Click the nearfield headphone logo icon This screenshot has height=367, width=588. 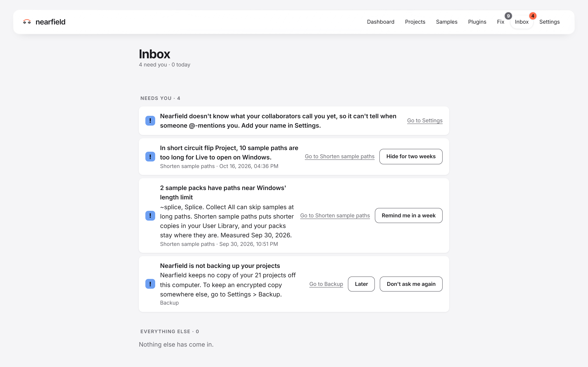(27, 22)
